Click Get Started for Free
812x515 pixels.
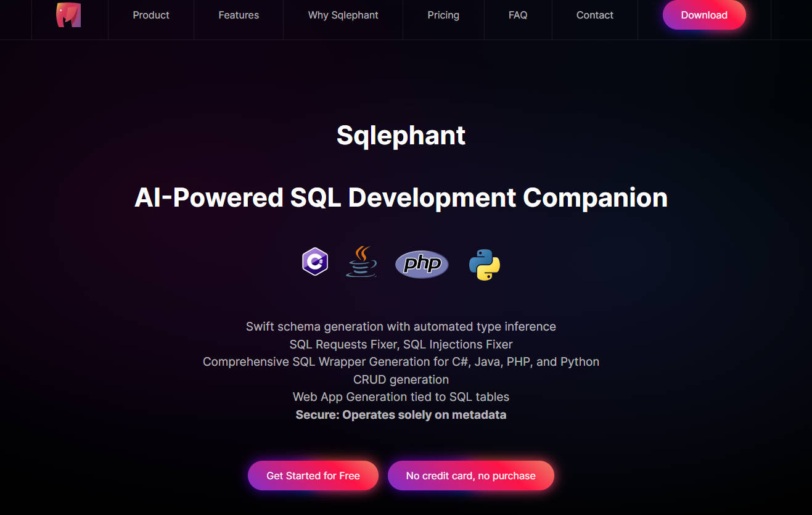[313, 476]
